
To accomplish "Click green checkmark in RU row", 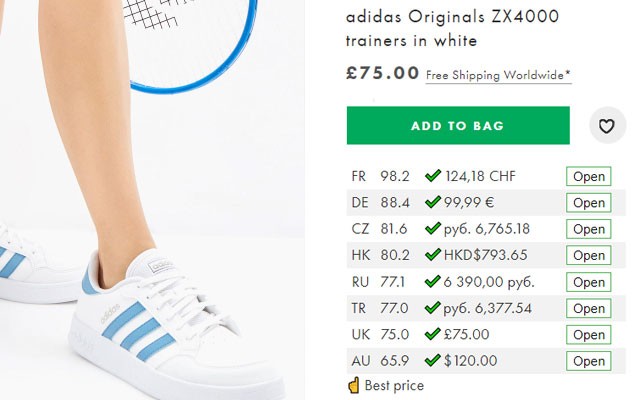I will [433, 281].
